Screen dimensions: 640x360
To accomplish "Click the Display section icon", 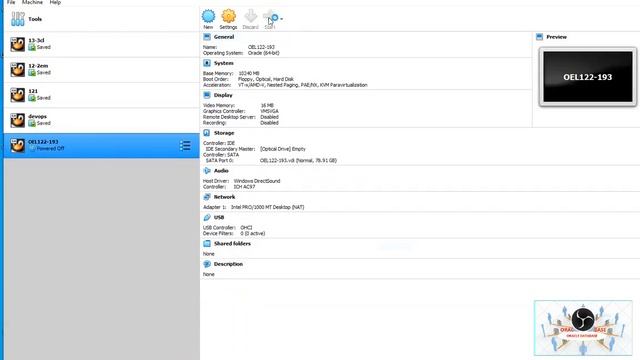I will click(207, 95).
